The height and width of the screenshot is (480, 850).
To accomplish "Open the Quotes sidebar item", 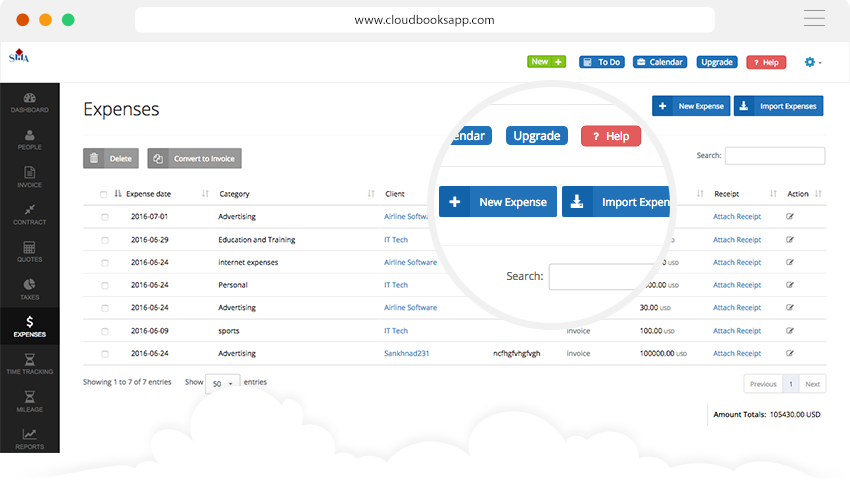I will 29,252.
